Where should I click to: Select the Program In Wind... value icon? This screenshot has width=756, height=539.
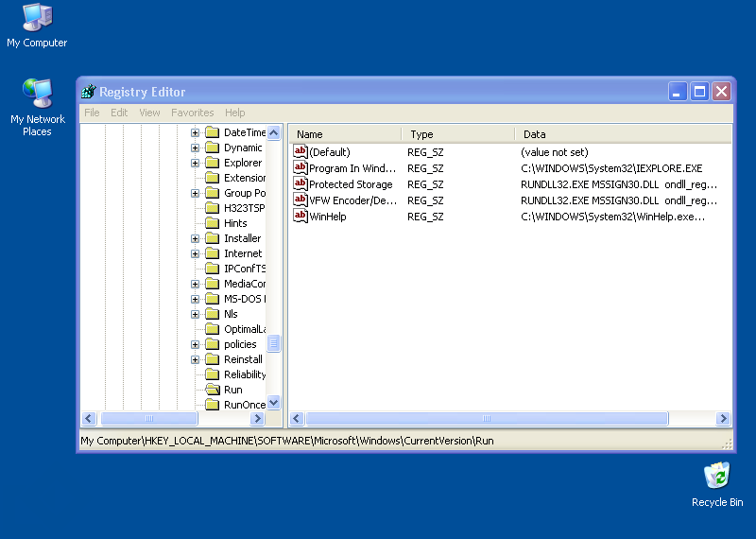(x=301, y=168)
